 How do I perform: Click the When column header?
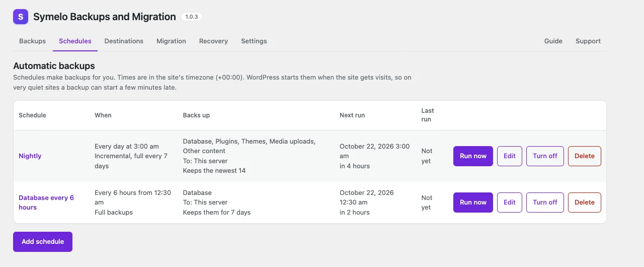coord(103,115)
